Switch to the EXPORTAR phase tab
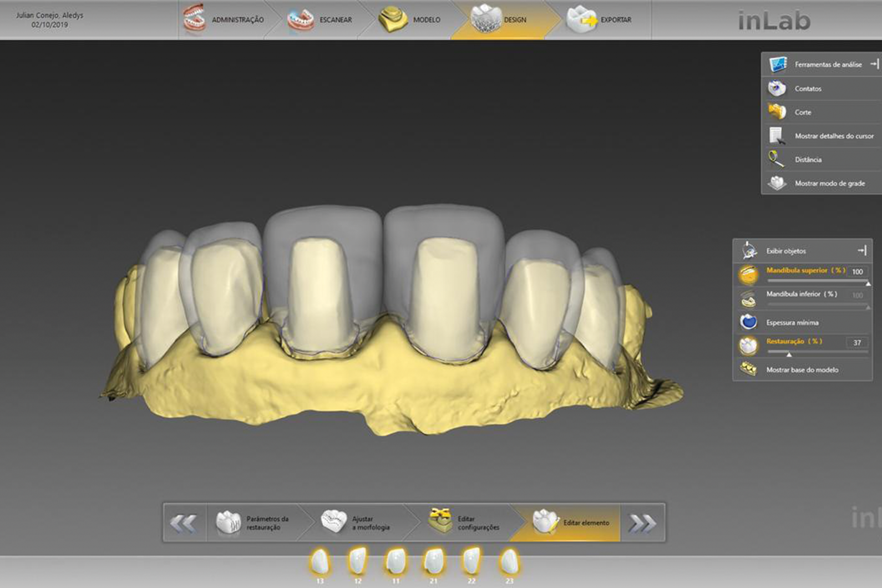Screen dimensions: 882x588 pos(600,20)
